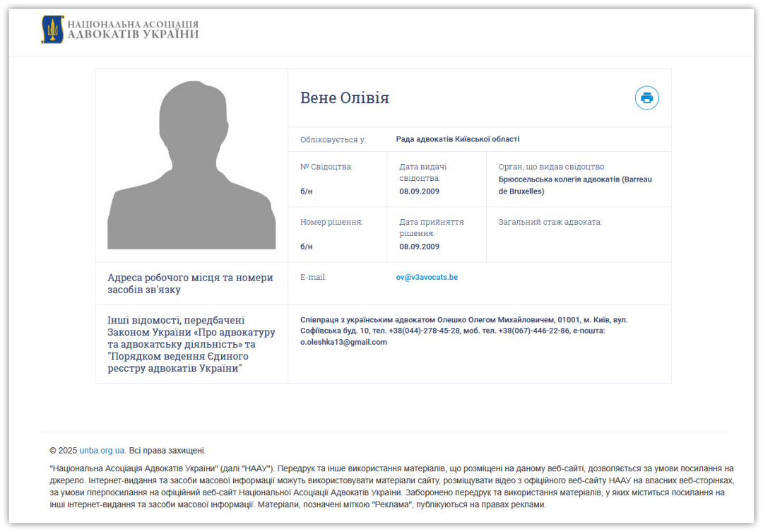Click the name heading Вене Олівія
Viewport: 763px width, 532px height.
point(345,97)
